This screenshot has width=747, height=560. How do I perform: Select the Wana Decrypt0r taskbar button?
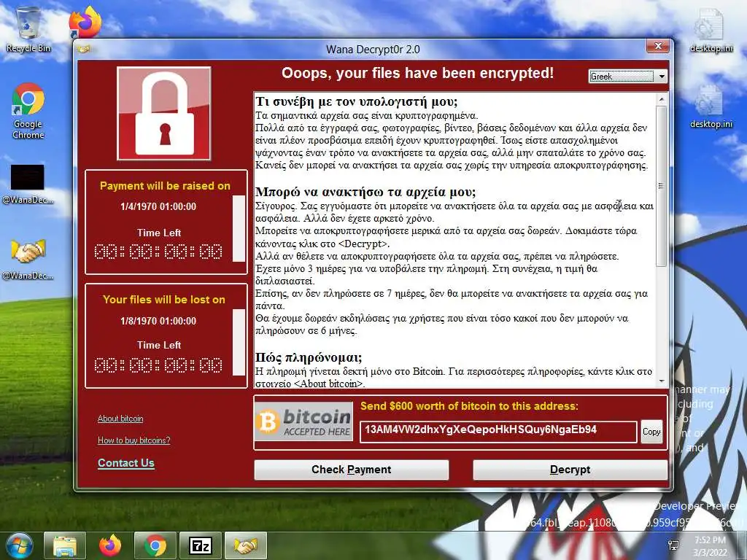pos(245,545)
